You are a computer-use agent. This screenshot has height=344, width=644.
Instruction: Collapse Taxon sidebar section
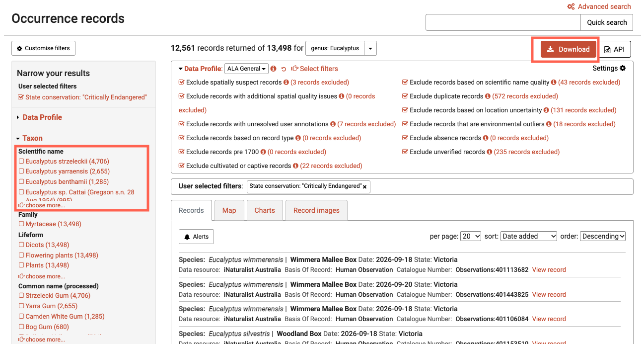(x=29, y=138)
